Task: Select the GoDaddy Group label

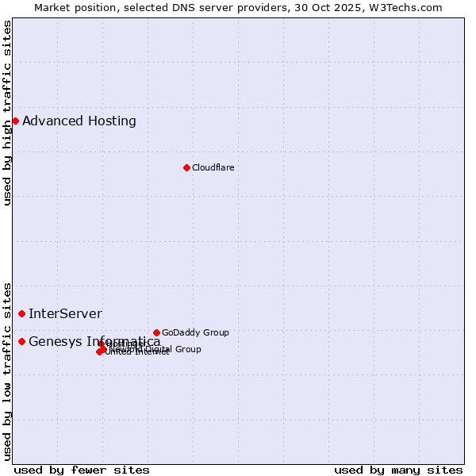Action: (x=195, y=332)
